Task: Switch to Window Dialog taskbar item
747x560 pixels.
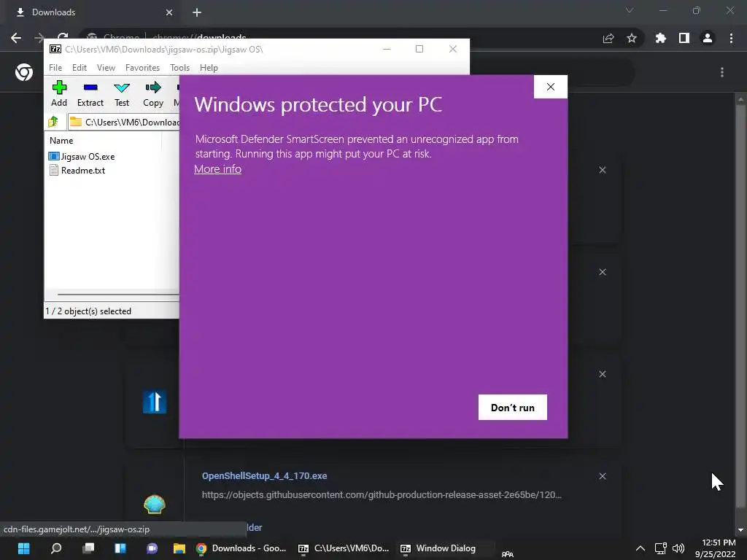Action: [x=446, y=548]
